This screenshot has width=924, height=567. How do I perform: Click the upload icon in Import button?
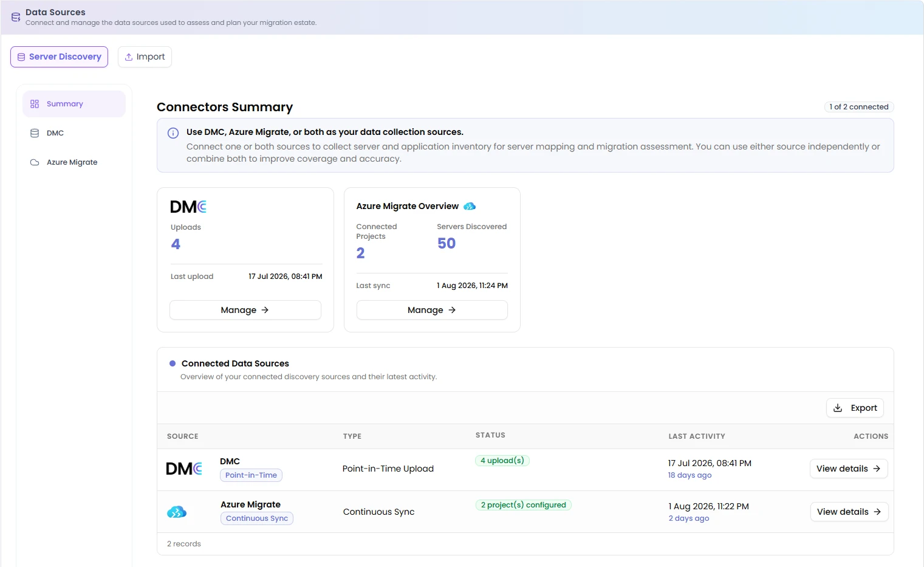[x=129, y=57]
